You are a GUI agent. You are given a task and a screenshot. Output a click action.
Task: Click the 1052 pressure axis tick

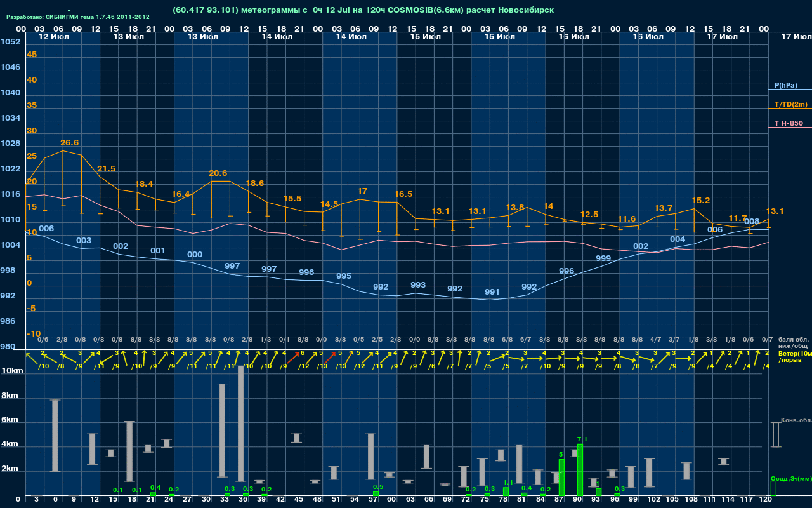[x=10, y=42]
